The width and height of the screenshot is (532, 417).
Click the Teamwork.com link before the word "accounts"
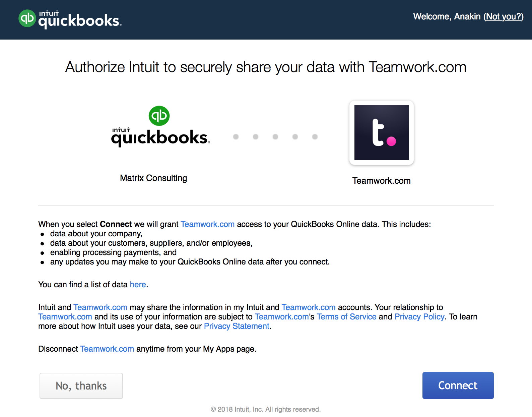309,307
